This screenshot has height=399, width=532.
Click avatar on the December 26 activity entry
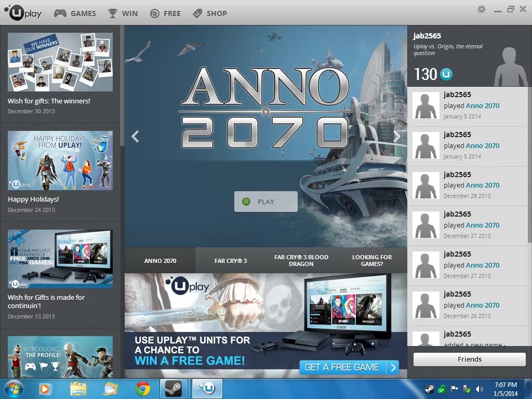pyautogui.click(x=426, y=305)
